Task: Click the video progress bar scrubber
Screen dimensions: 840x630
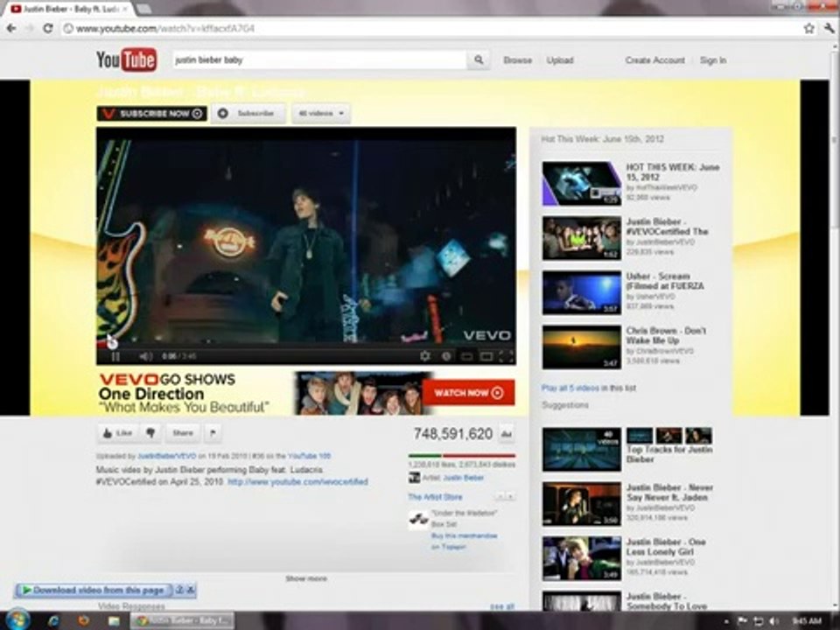Action: click(x=111, y=343)
